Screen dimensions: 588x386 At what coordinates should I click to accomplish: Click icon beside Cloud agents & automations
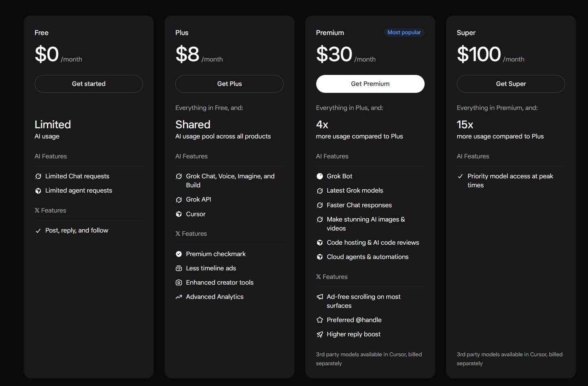click(x=320, y=257)
